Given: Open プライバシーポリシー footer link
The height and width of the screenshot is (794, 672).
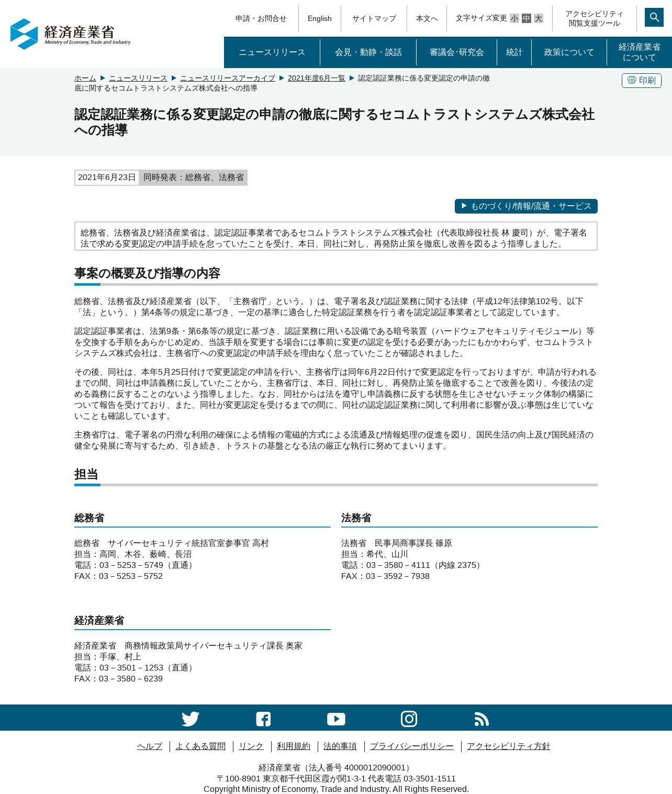Looking at the screenshot, I should tap(412, 746).
